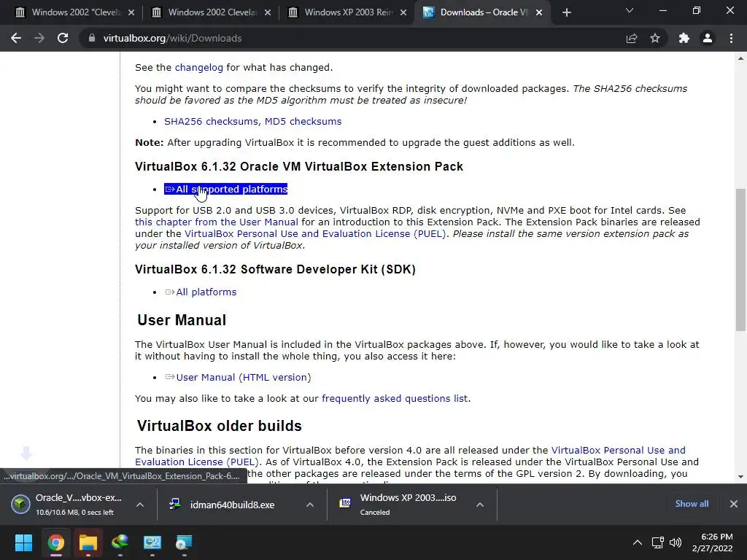Open the Windows Start menu
Image resolution: width=747 pixels, height=560 pixels.
23,542
